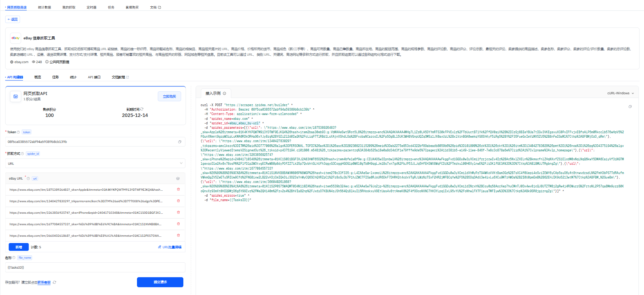Viewport: 644px width, 295px height.
Task: Click the refresh icon next to 联系客服
Action: 55,282
